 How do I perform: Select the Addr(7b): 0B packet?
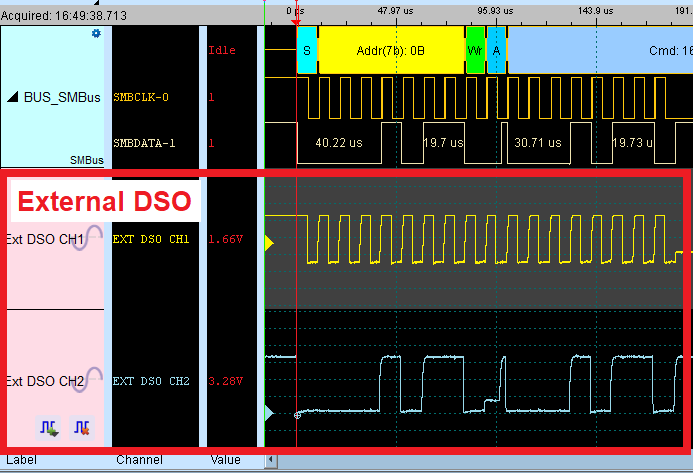391,50
